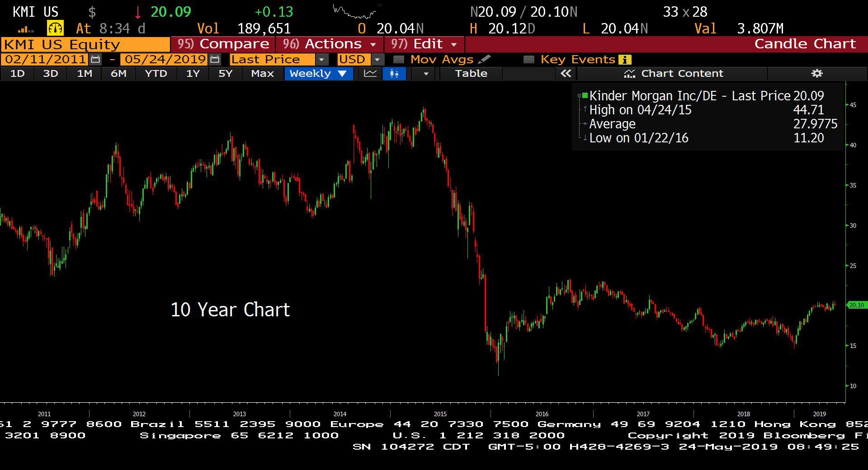Toggle the Mov Avgs checkbox
Viewport: 868px width, 470px height.
(x=398, y=60)
